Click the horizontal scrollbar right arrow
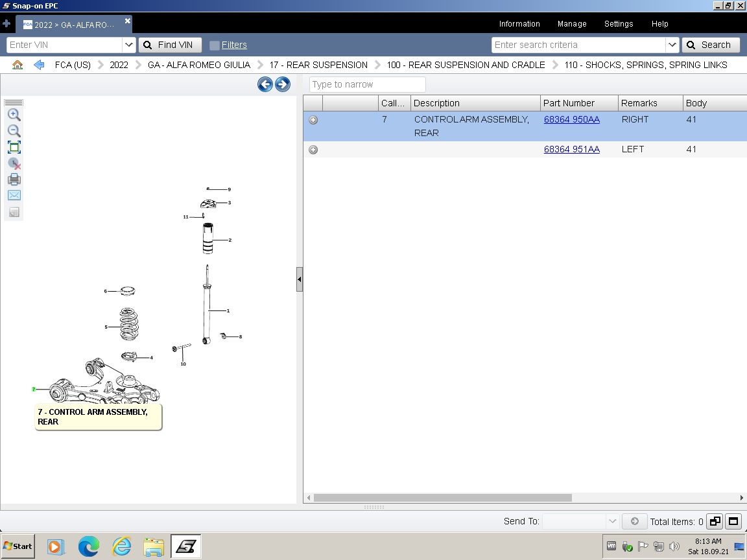The height and width of the screenshot is (560, 747). (x=742, y=498)
